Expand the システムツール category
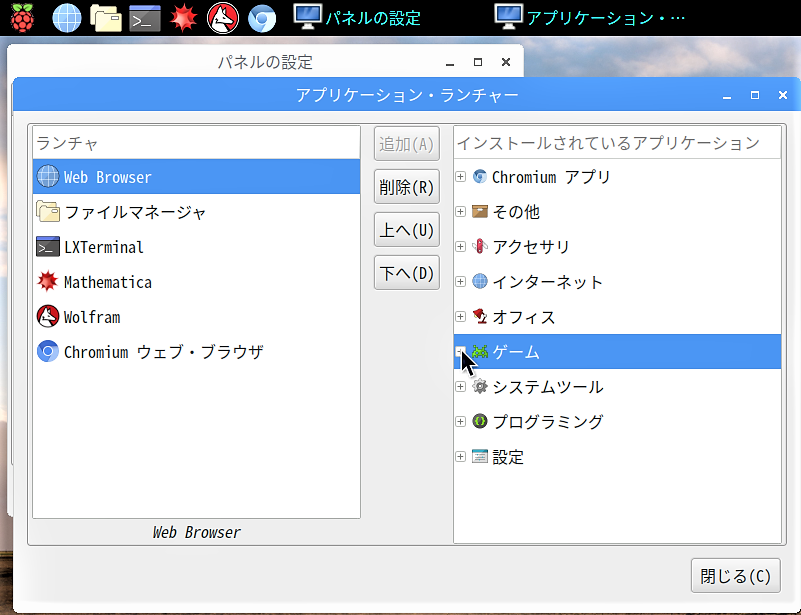This screenshot has width=801, height=615. click(461, 387)
